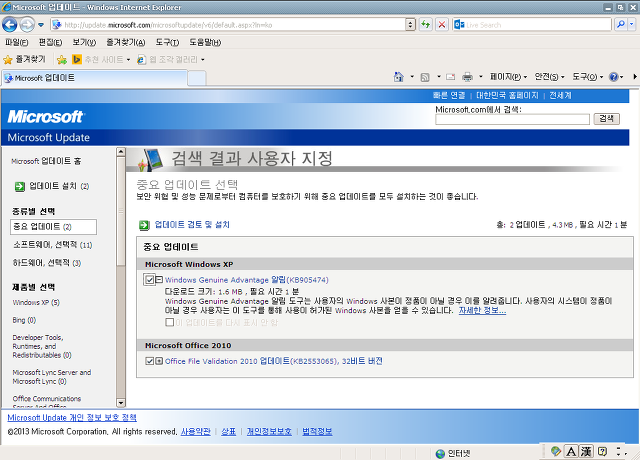The width and height of the screenshot is (640, 460).
Task: Select Developer Tools, Runtimes, and Redistributables filter
Action: tap(42, 346)
